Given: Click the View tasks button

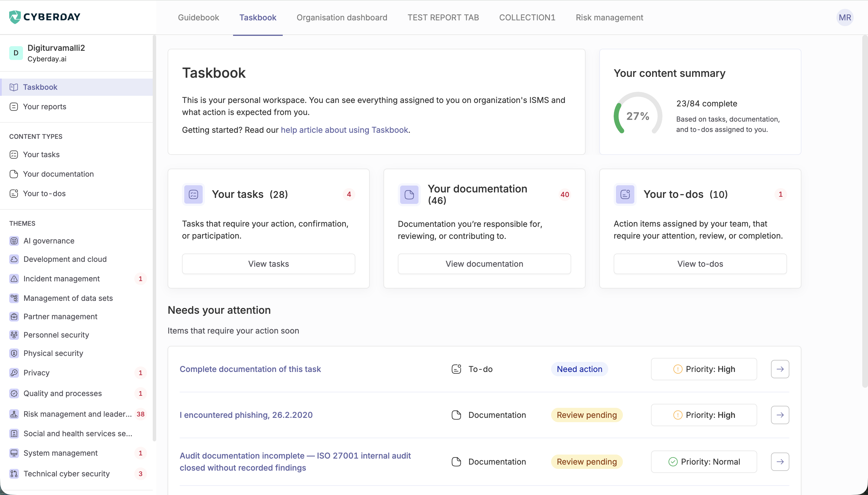Looking at the screenshot, I should pos(268,264).
